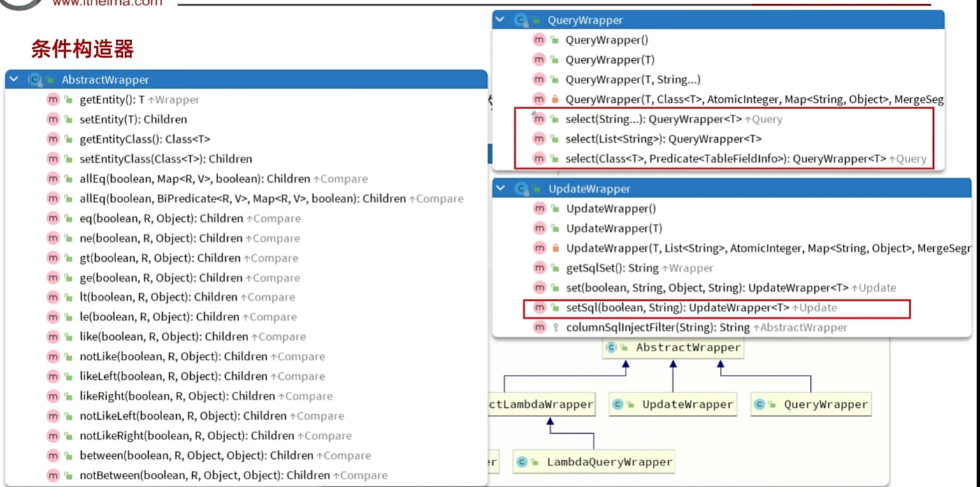This screenshot has width=980, height=487.
Task: Click the QueryWrapper node in class diagram
Action: (x=812, y=404)
